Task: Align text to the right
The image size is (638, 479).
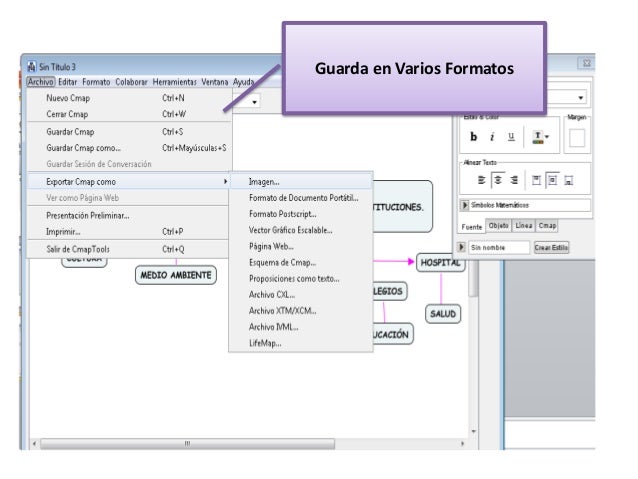Action: tap(514, 180)
